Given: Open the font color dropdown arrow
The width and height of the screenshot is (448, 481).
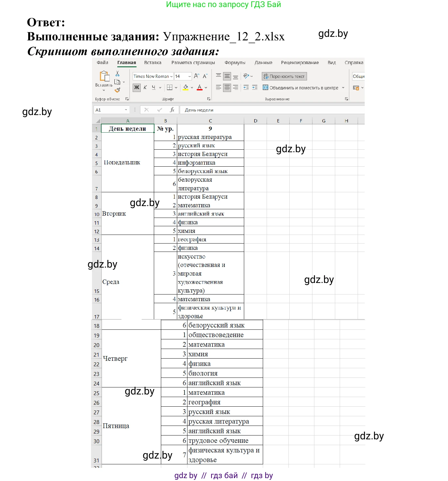Looking at the screenshot, I should (206, 87).
